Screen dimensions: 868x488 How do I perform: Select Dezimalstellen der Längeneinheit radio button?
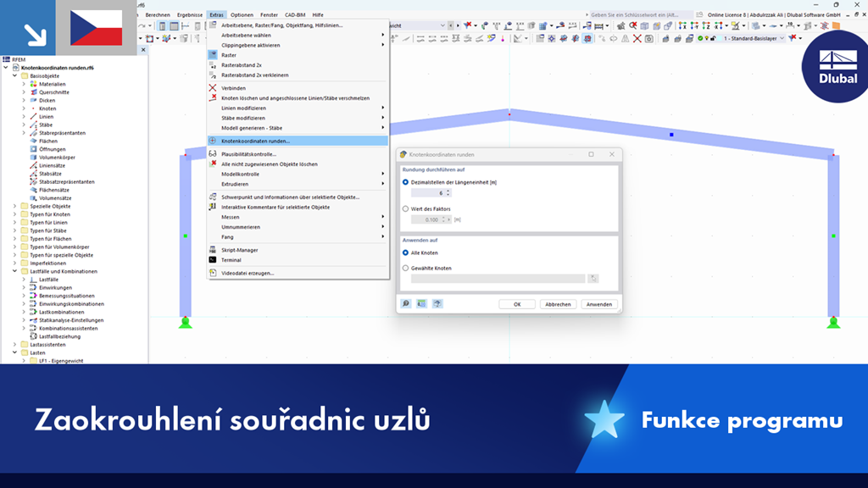(405, 182)
